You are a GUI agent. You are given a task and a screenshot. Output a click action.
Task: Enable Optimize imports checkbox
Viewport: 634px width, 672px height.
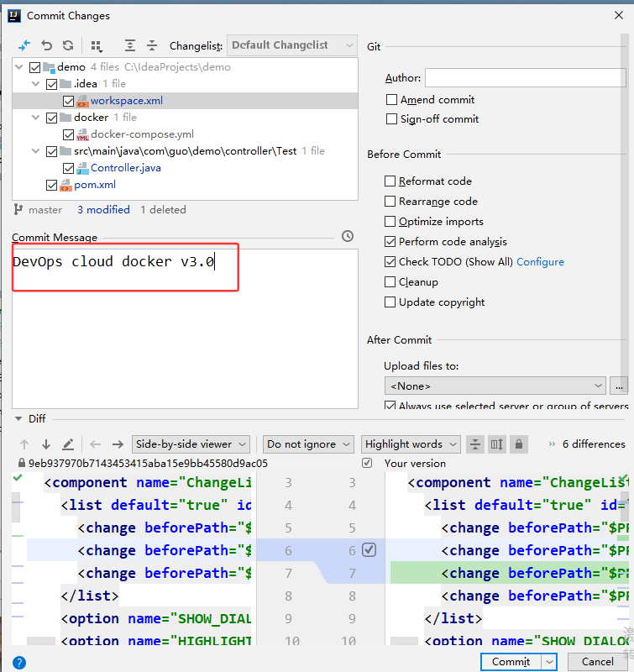[x=390, y=221]
